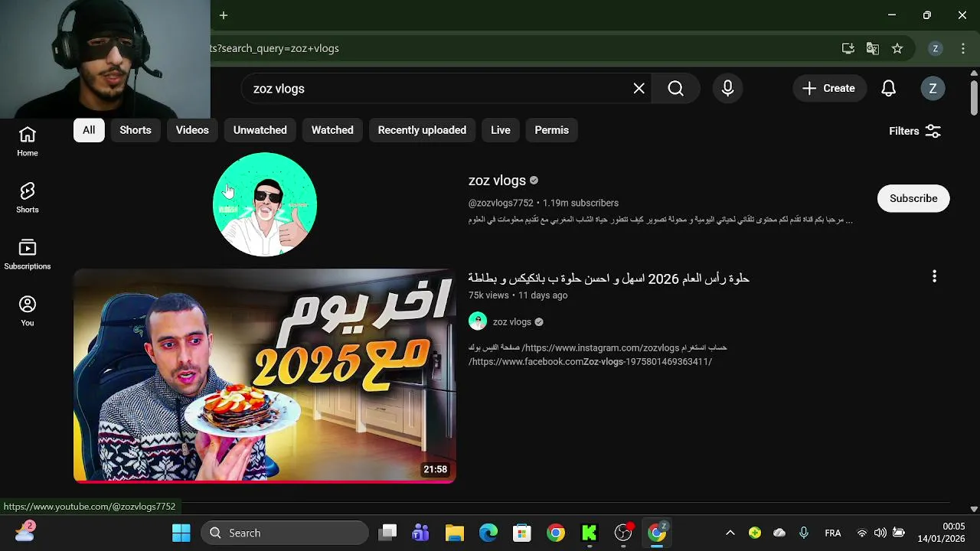Viewport: 980px width, 551px height.
Task: Select the All filter chip
Action: [89, 130]
